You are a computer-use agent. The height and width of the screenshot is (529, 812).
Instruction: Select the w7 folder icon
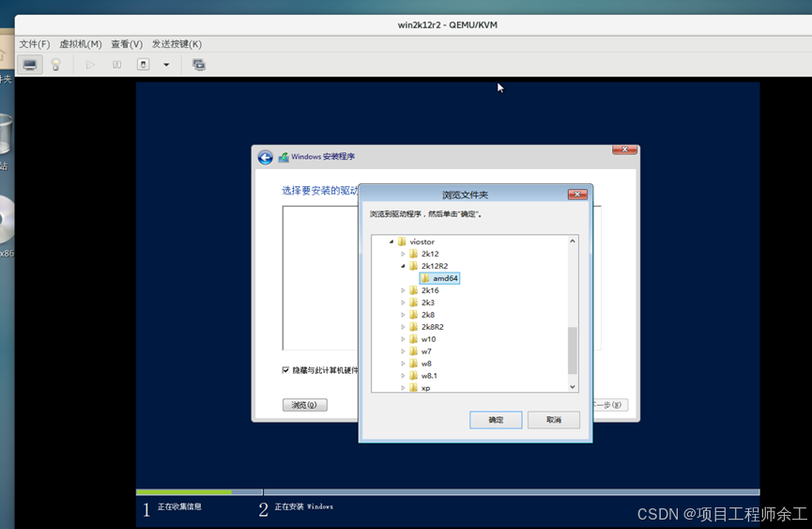pyautogui.click(x=413, y=351)
